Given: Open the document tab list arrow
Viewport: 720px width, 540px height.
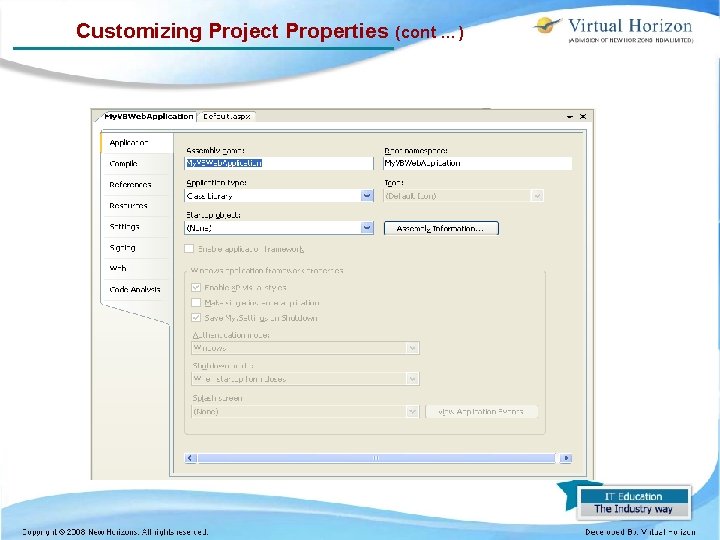Looking at the screenshot, I should click(570, 117).
